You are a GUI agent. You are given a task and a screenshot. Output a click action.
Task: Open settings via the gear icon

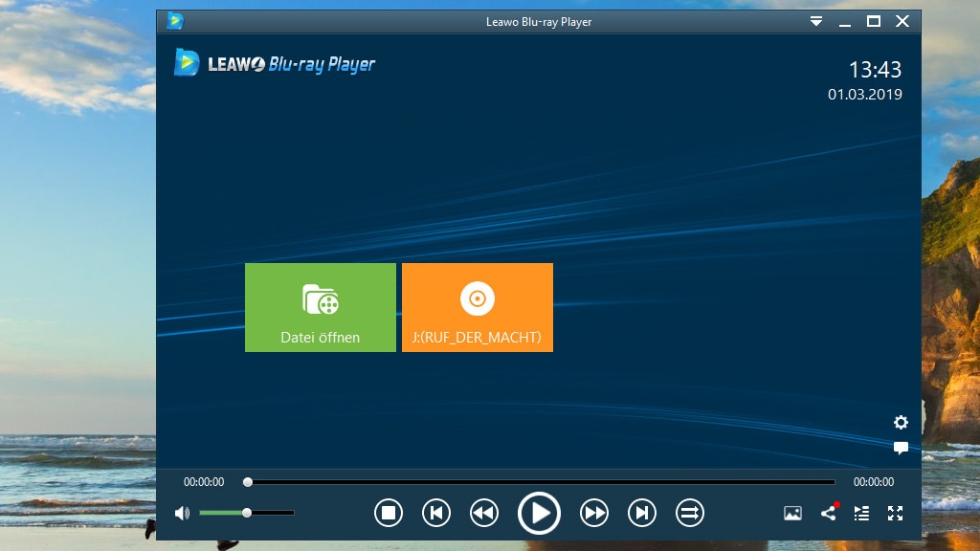point(901,422)
